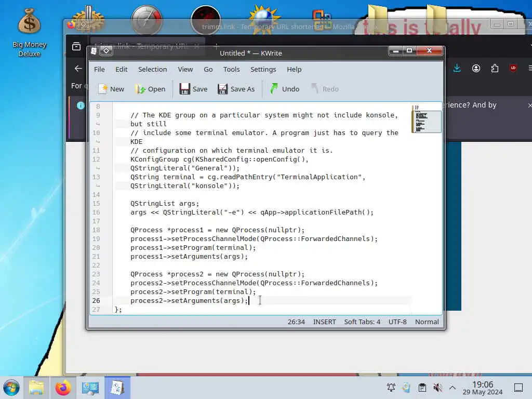
Task: Click the greyed Redo toolbar button
Action: point(325,89)
